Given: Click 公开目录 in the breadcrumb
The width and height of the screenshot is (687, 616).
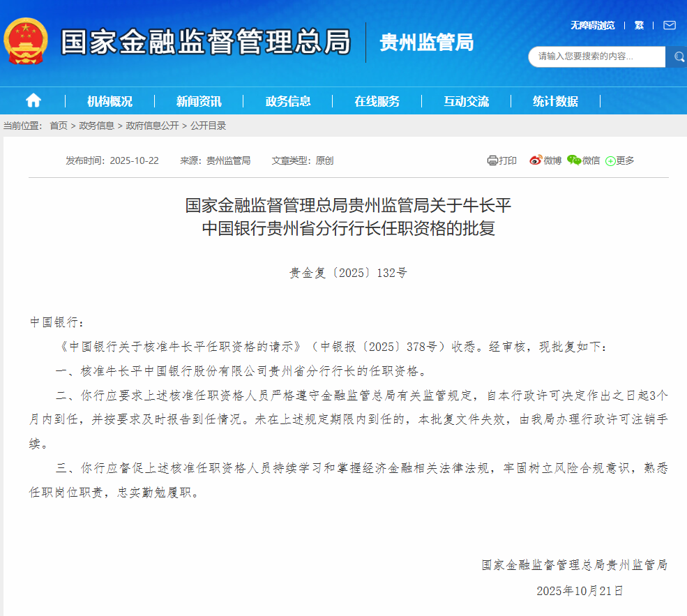Looking at the screenshot, I should [208, 126].
